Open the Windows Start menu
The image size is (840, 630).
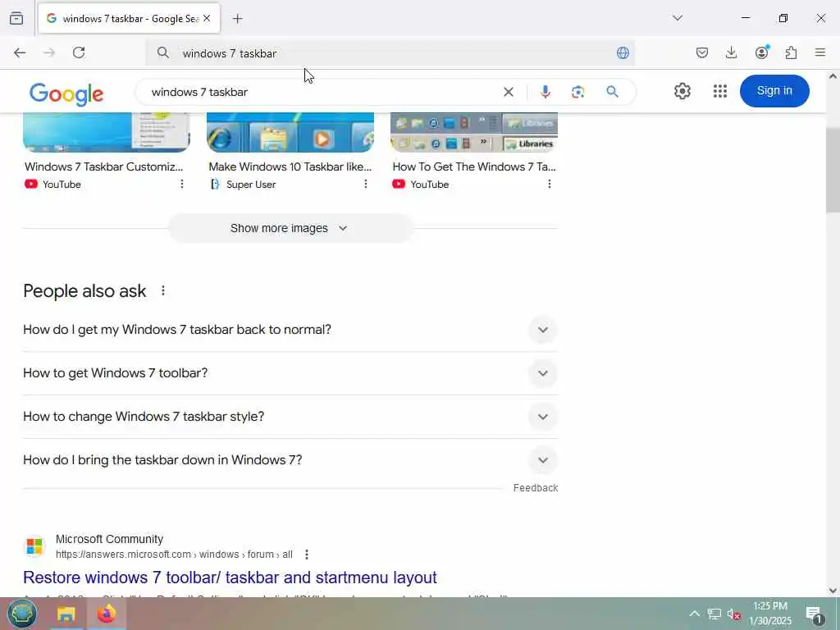[22, 614]
